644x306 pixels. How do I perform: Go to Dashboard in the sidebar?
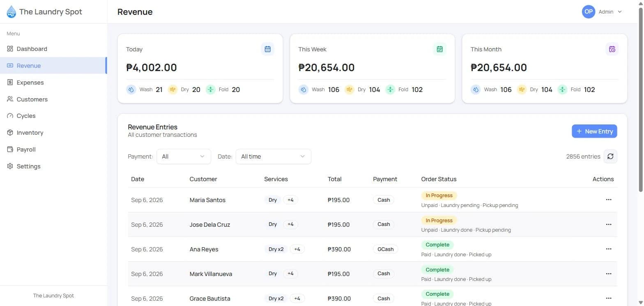pos(53,49)
